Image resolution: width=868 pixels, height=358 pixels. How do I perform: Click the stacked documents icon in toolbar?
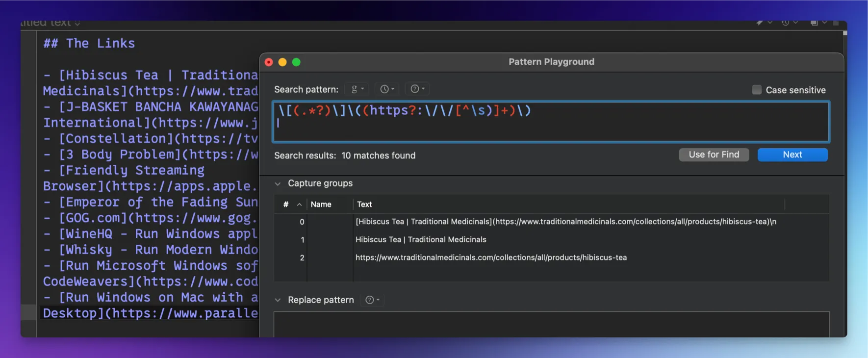814,23
